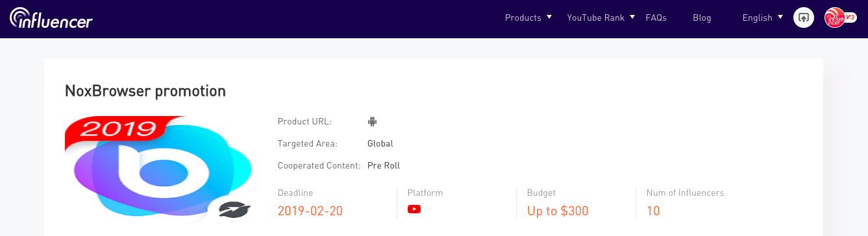Click the YouTube platform icon
This screenshot has height=236, width=868.
coord(414,209)
